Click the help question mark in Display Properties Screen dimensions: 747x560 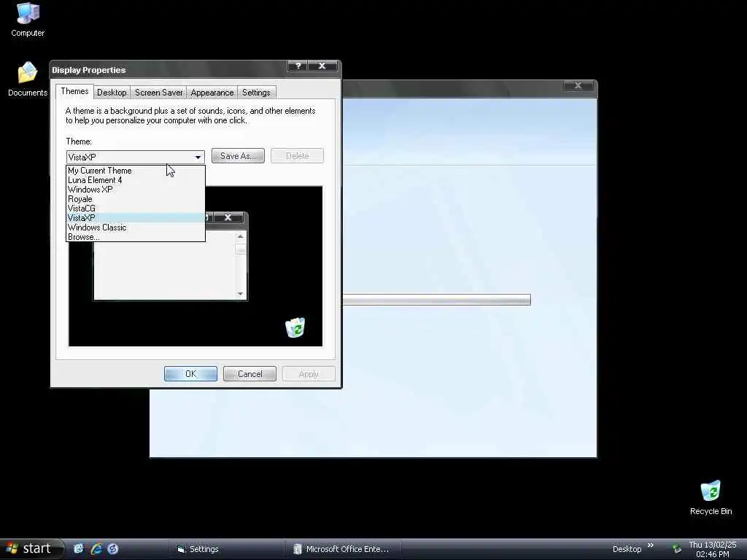298,66
